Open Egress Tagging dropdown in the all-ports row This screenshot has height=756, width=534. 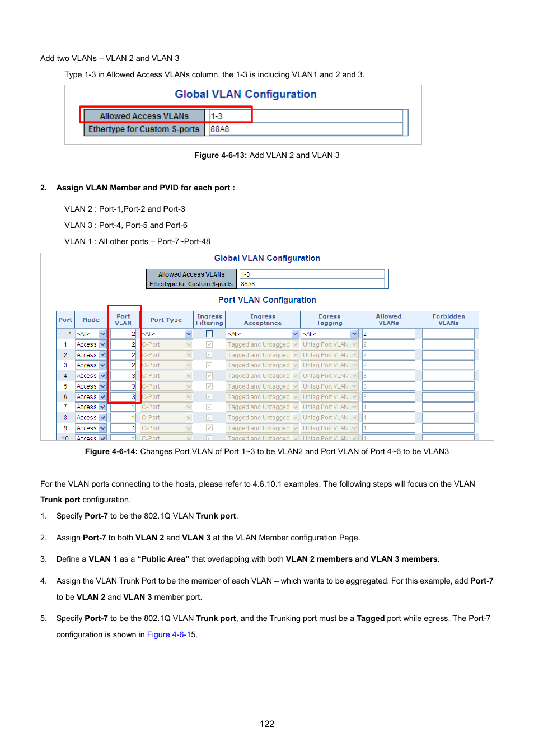(x=330, y=334)
